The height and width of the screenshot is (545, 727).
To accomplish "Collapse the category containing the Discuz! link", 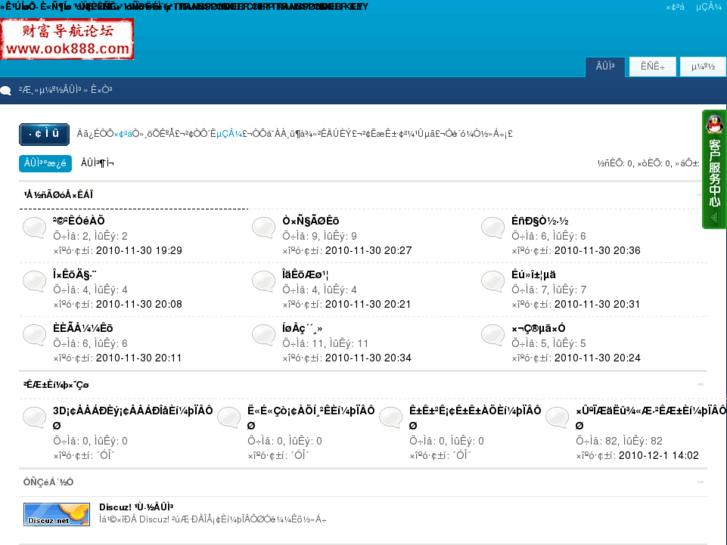I will tap(700, 482).
